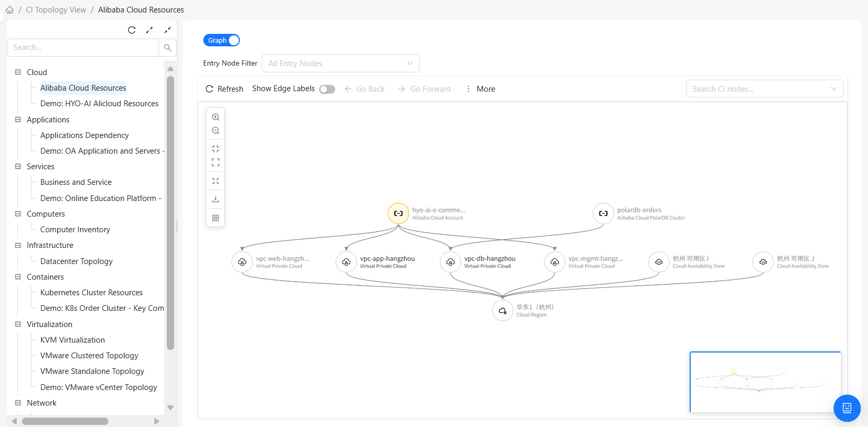The width and height of the screenshot is (868, 427).
Task: Collapse the Cloud tree group
Action: (18, 72)
